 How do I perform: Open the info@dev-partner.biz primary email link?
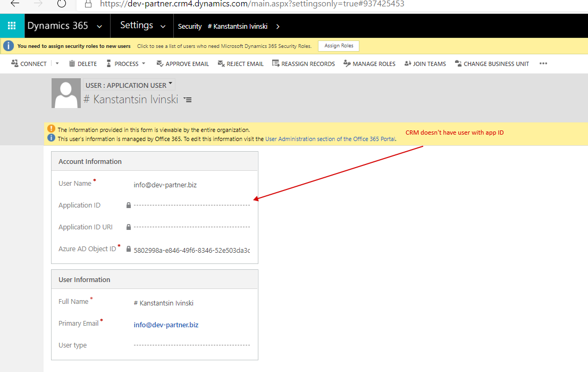[x=166, y=325]
